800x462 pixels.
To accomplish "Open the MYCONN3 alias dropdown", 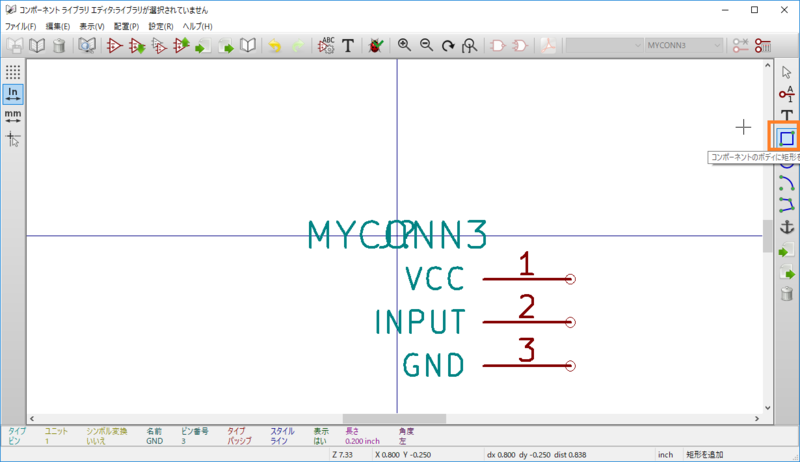I will 684,45.
